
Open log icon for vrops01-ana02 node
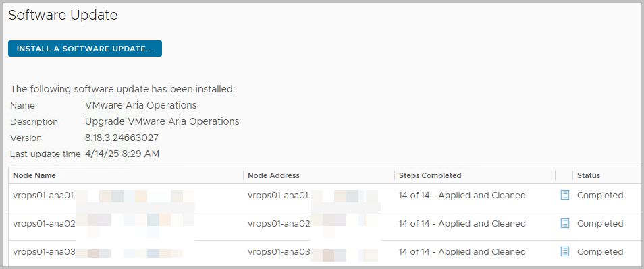coord(565,223)
